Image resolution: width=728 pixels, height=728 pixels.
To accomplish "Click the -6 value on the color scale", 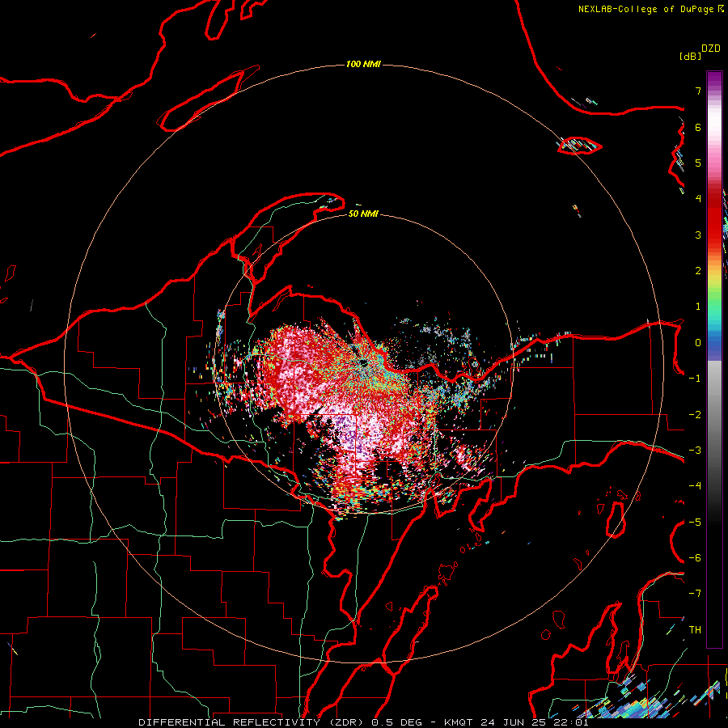I will click(695, 558).
